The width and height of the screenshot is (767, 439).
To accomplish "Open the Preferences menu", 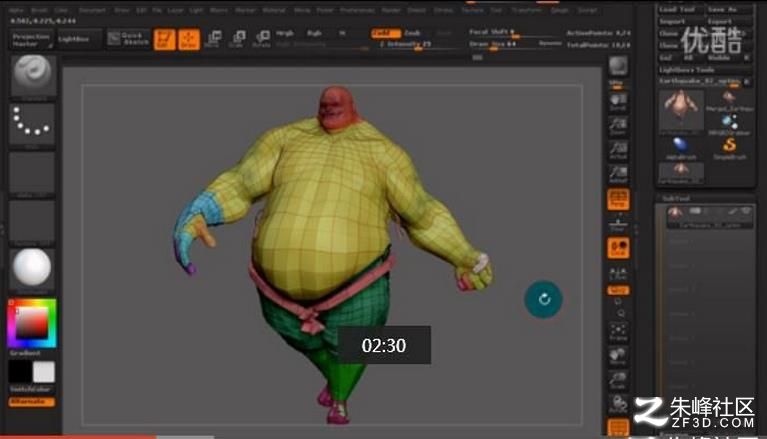I will click(x=357, y=10).
